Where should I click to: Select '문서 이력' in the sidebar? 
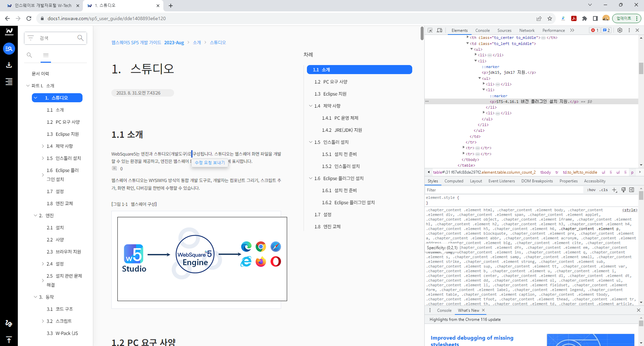click(40, 73)
